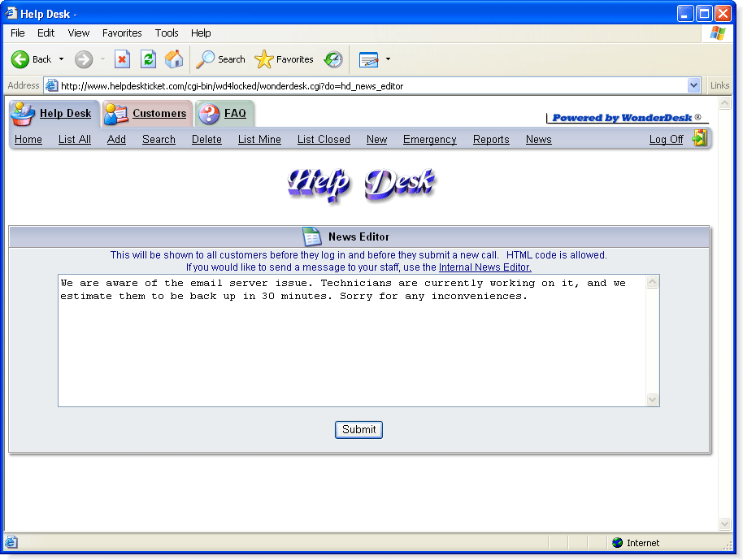Screen dimensions: 743x560
Task: Click the Log Off door icon
Action: (x=700, y=138)
